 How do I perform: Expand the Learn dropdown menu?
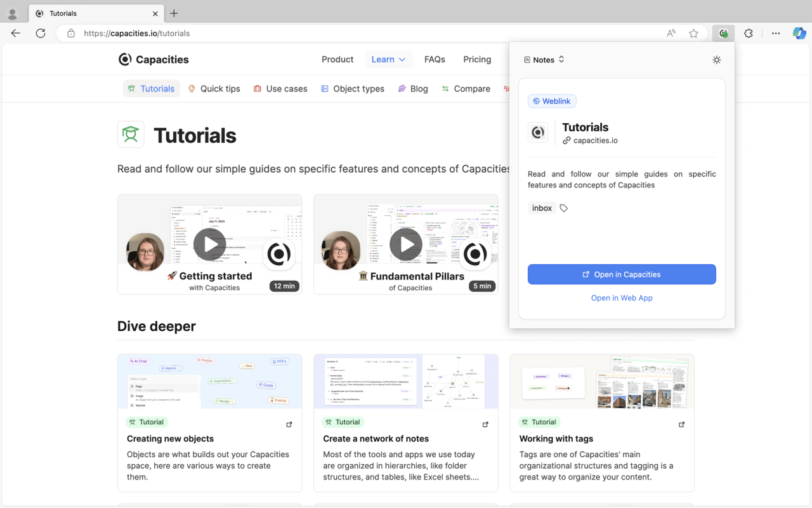tap(388, 60)
